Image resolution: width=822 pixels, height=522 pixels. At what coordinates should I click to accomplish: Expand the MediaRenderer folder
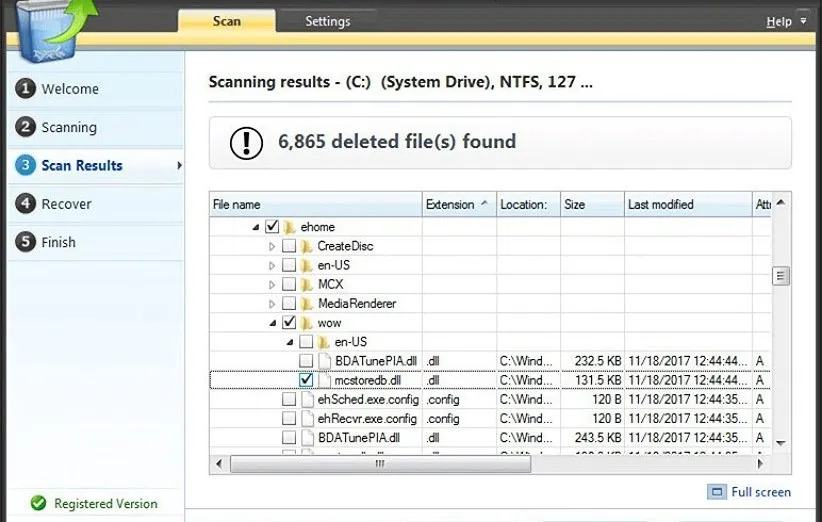click(272, 304)
